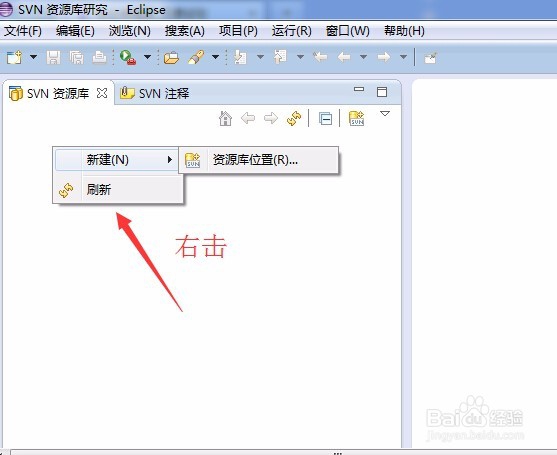
Task: Click the Open Perspective toolbar icon
Action: tap(431, 58)
